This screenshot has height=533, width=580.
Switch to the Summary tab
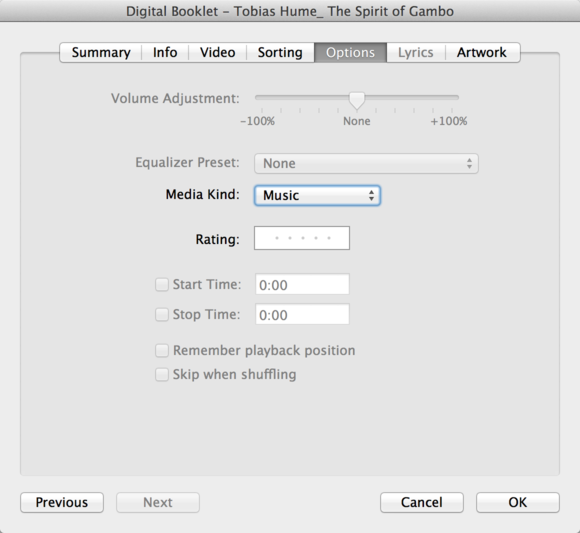[101, 53]
